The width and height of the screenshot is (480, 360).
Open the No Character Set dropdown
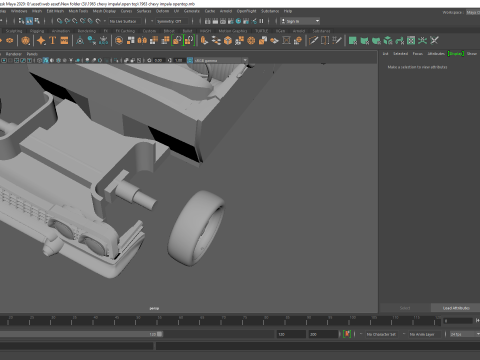381,334
